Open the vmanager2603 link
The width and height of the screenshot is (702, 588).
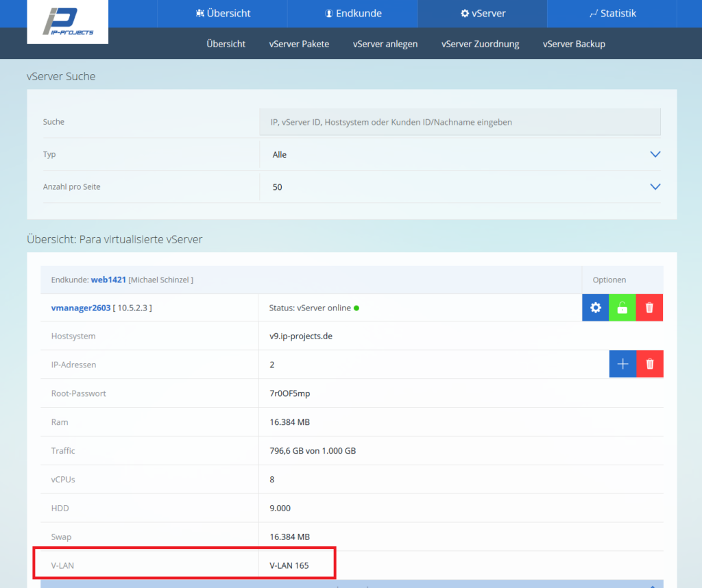click(x=80, y=308)
